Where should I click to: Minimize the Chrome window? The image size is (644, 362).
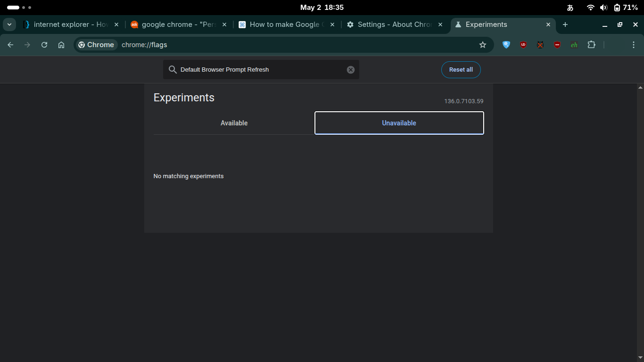click(x=605, y=25)
